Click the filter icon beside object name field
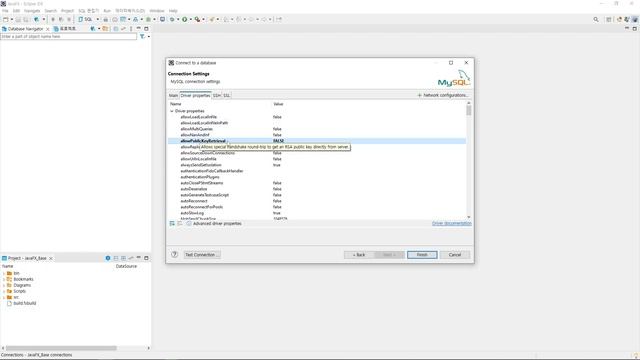The height and width of the screenshot is (360, 640). pos(142,36)
